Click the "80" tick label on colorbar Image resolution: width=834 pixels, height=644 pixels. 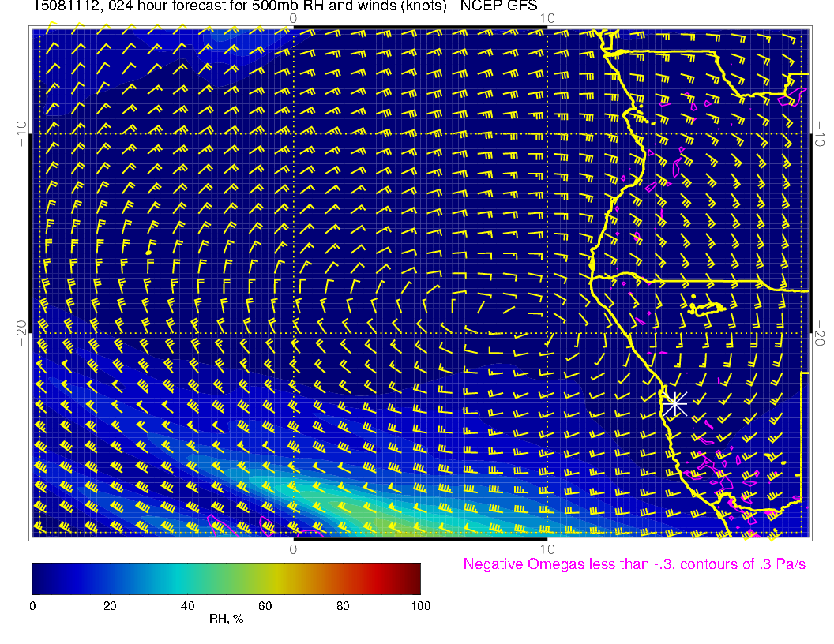pyautogui.click(x=343, y=605)
